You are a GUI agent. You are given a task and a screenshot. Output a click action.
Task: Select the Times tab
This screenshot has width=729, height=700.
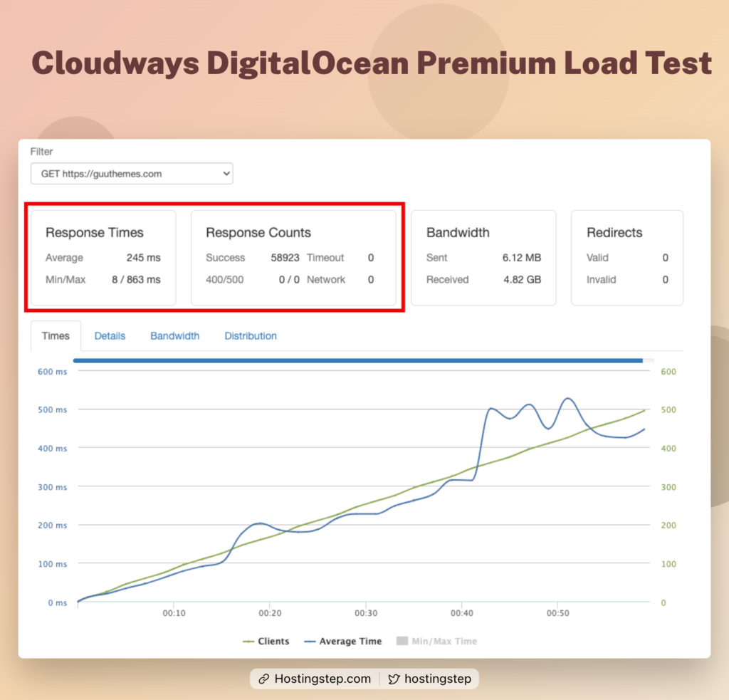[x=56, y=336]
